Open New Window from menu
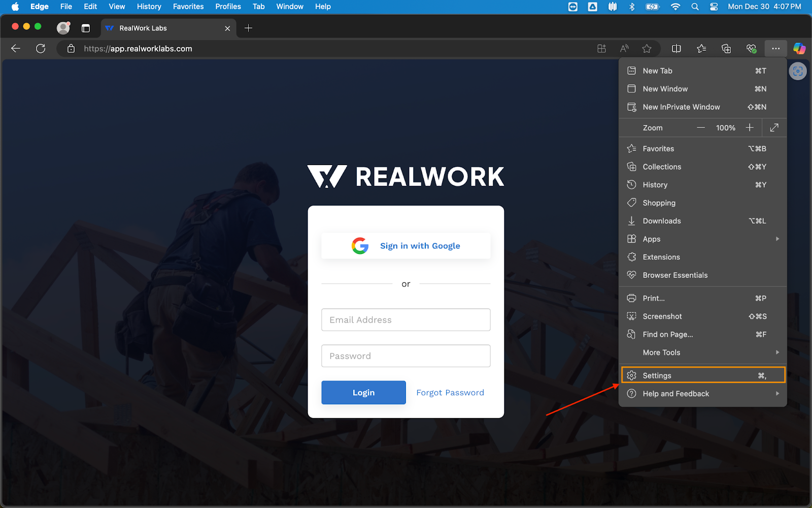This screenshot has width=812, height=508. coord(703,89)
